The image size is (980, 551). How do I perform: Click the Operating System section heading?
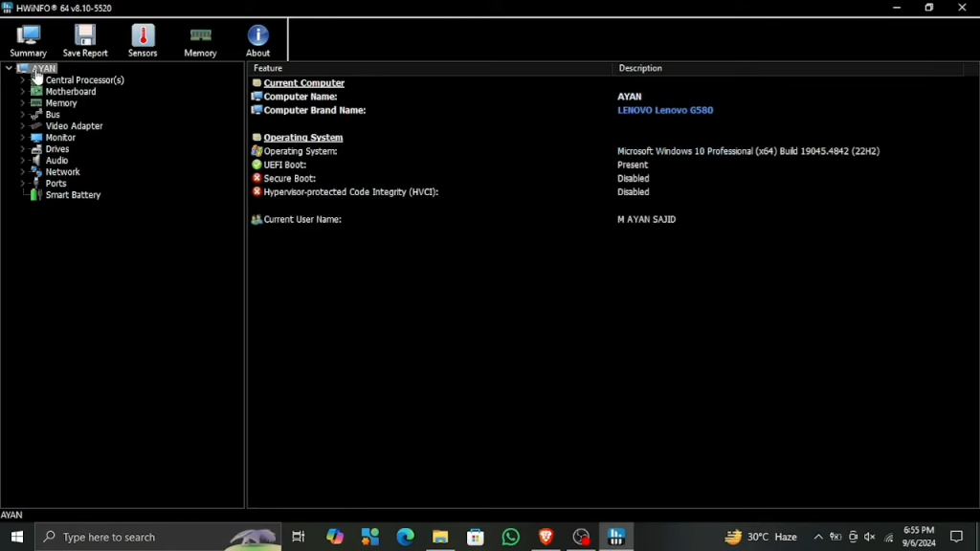(x=303, y=138)
